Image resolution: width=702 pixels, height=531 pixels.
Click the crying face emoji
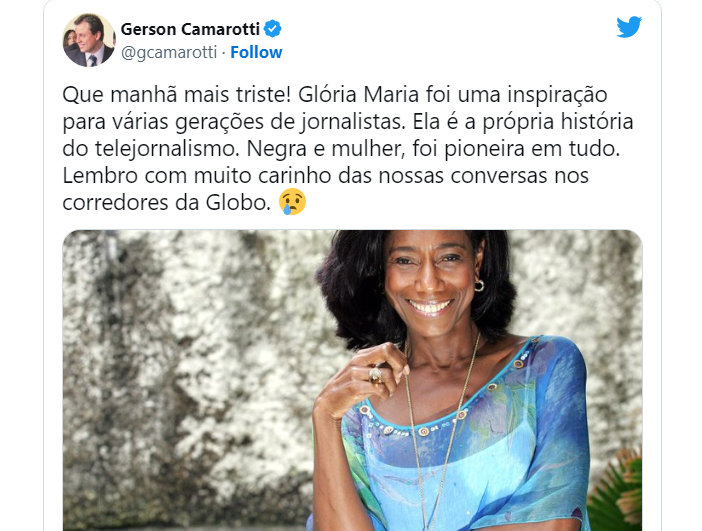[292, 202]
